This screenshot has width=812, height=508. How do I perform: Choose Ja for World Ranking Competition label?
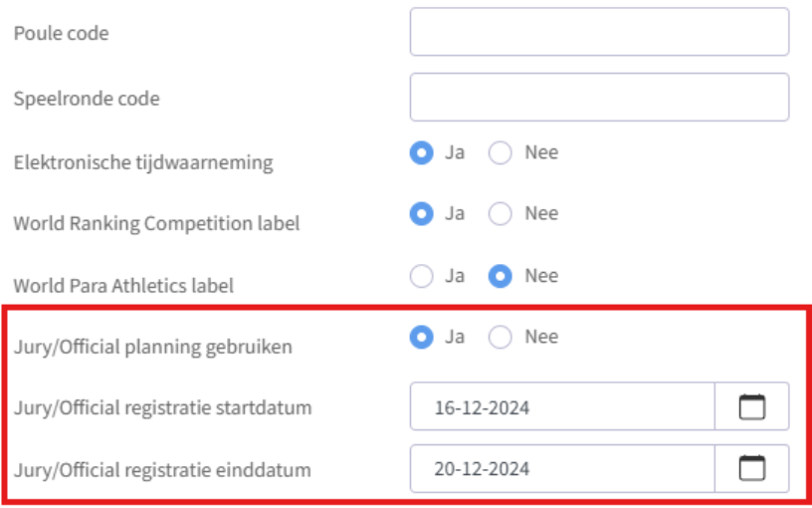pyautogui.click(x=422, y=214)
